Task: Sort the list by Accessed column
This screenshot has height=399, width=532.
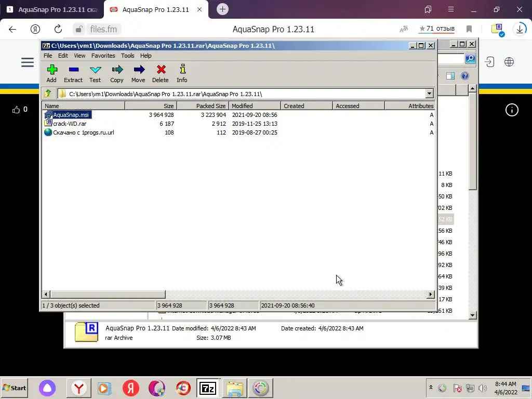Action: tap(358, 106)
